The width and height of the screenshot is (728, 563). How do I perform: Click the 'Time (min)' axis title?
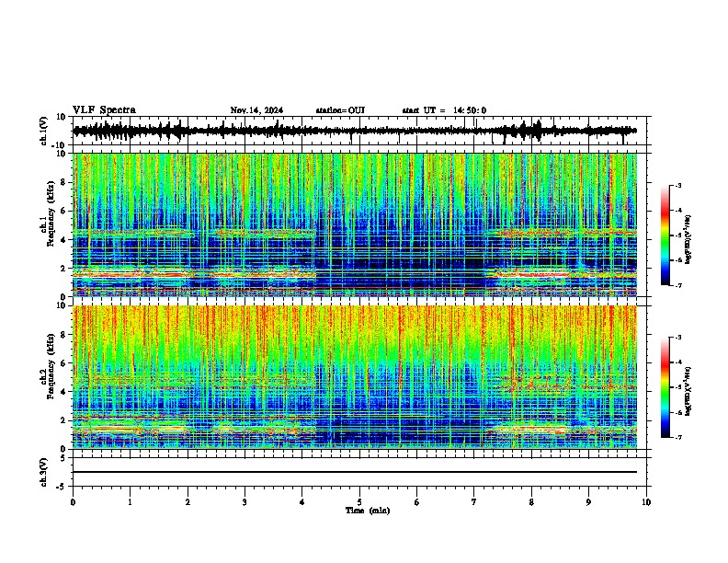[368, 511]
